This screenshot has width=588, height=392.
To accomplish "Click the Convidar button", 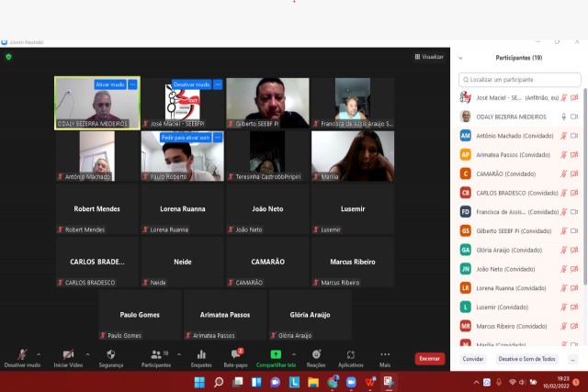I will (x=473, y=359).
